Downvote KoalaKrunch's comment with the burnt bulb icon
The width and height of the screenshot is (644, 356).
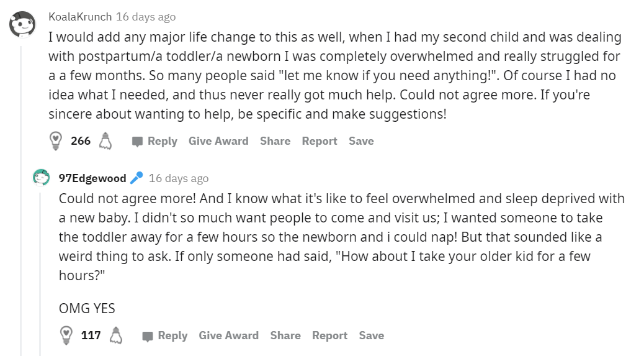tap(105, 141)
